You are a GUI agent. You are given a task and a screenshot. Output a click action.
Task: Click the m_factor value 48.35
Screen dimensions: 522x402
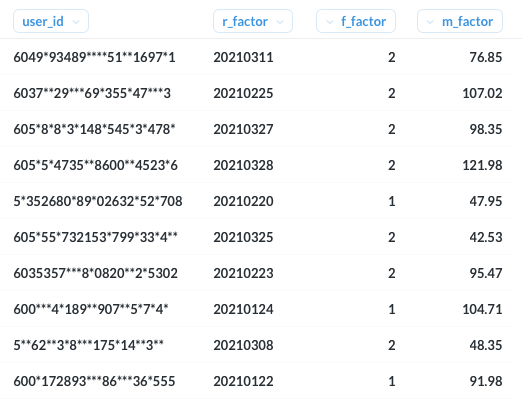pos(486,345)
